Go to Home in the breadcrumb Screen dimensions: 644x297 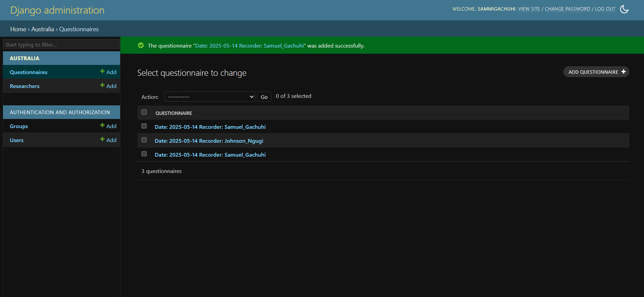coord(18,29)
